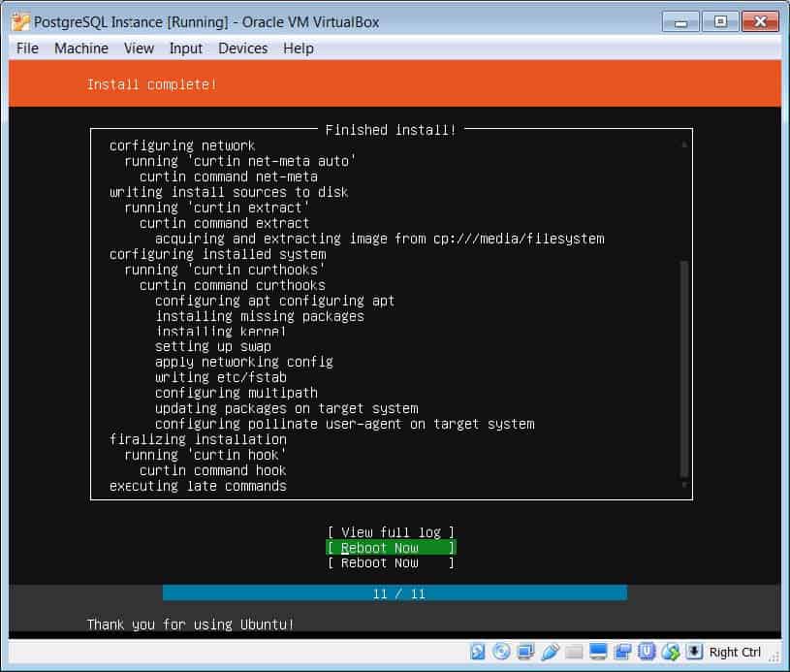Click the 'executing late commands' log line
790x672 pixels.
[198, 486]
